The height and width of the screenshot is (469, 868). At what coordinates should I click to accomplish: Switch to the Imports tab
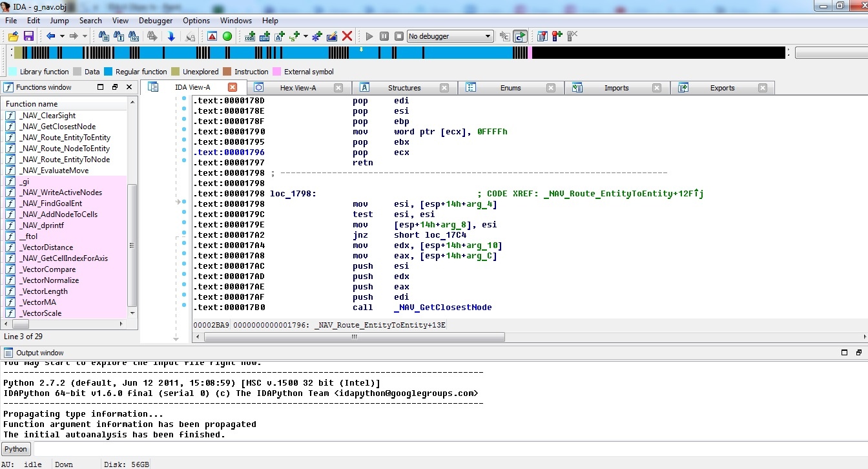pos(616,88)
